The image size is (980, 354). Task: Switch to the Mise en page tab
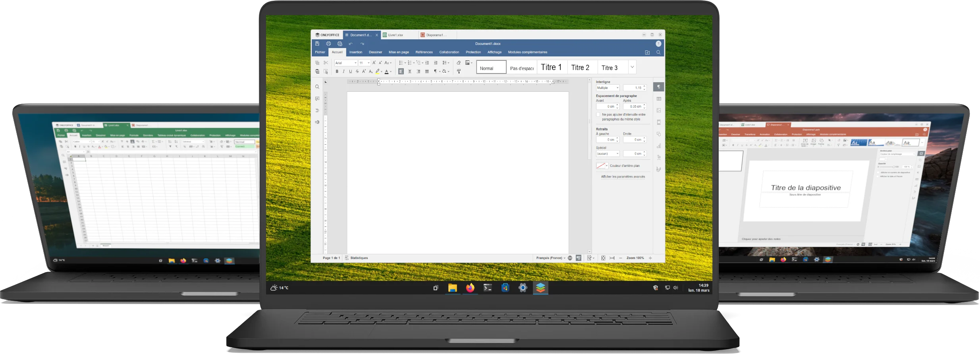click(x=399, y=52)
